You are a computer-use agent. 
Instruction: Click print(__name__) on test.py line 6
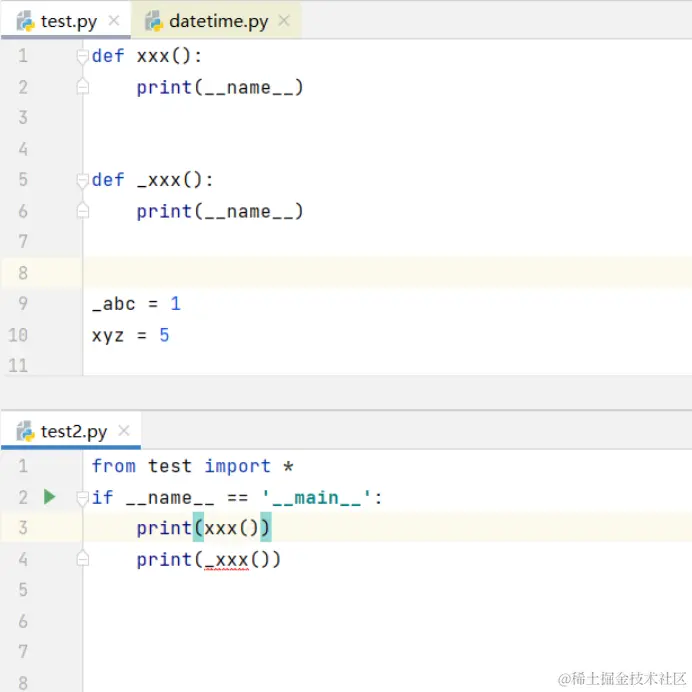pos(220,211)
